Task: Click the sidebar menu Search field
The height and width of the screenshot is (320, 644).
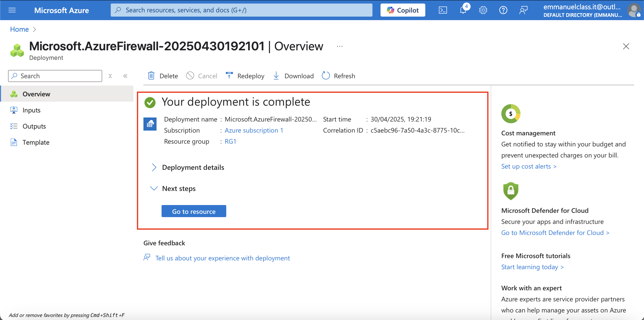Action: 55,76
